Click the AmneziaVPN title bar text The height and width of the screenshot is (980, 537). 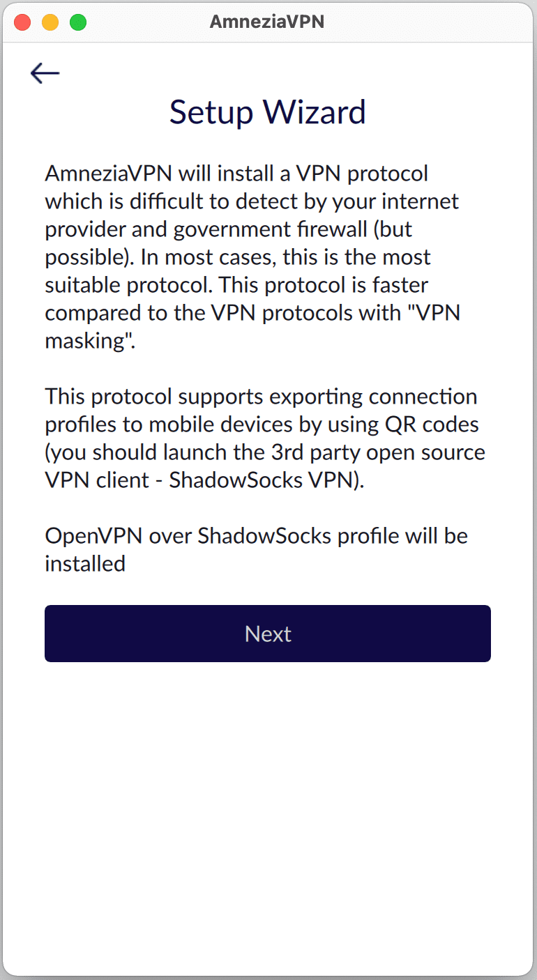[x=268, y=22]
